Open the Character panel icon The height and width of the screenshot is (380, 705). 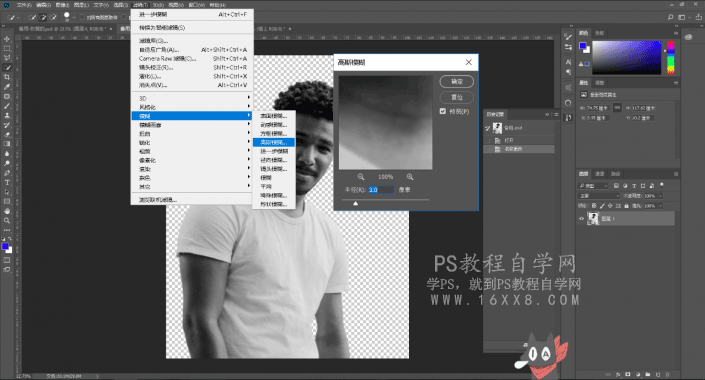pos(568,62)
